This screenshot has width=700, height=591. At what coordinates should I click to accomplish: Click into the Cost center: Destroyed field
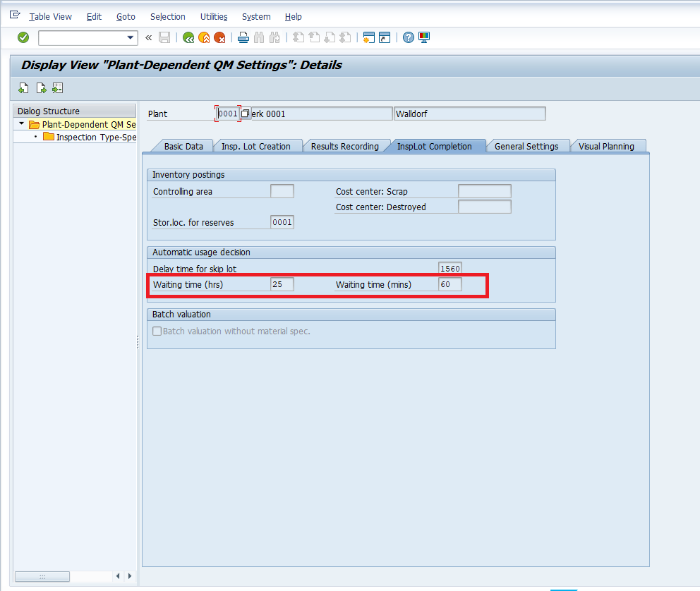pos(484,207)
